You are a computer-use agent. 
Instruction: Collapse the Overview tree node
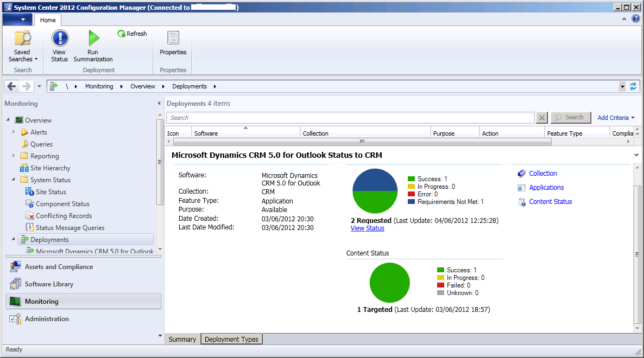(8, 120)
